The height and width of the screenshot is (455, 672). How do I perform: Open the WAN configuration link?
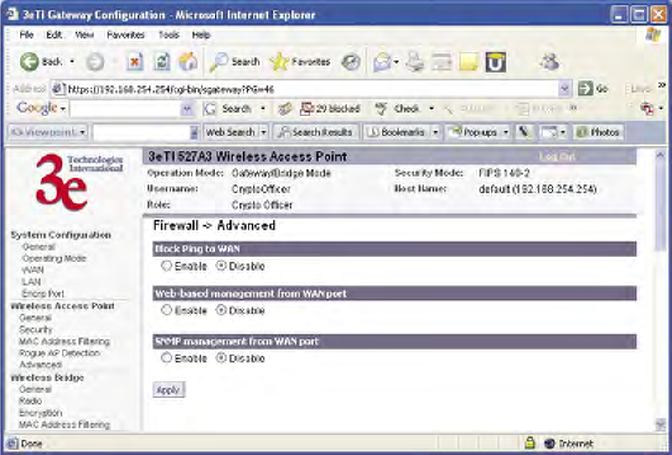(x=33, y=270)
